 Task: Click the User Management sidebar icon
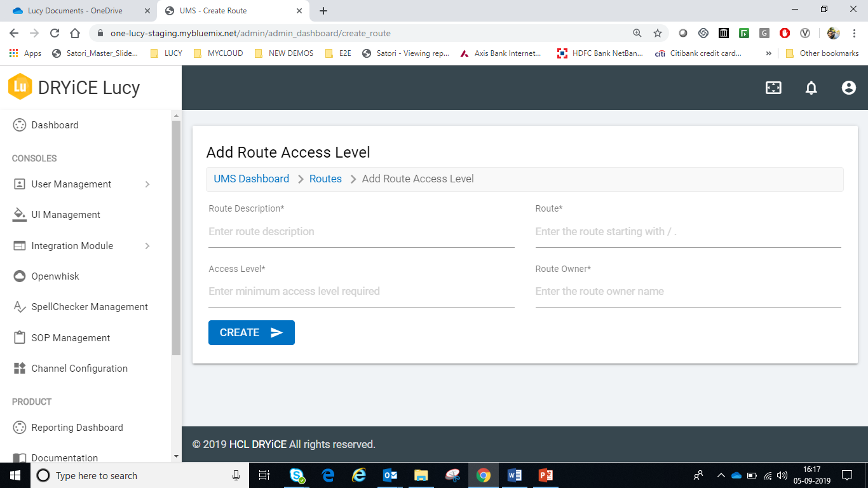tap(20, 184)
